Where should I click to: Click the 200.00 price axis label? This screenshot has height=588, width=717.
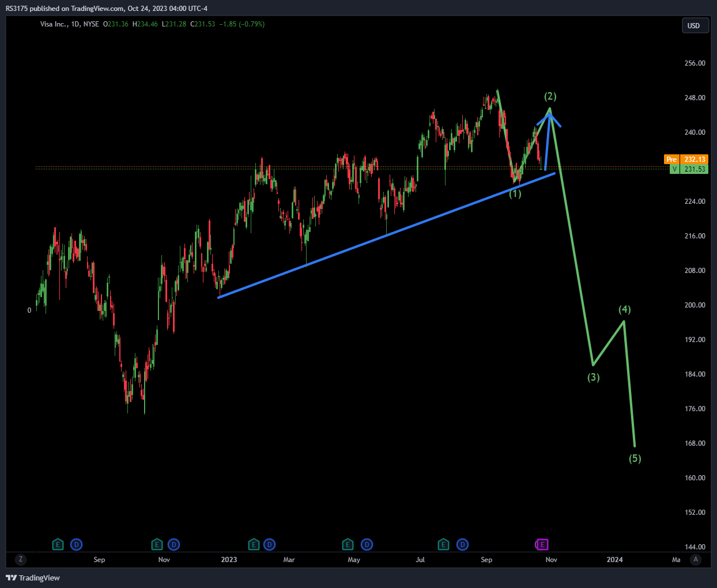point(695,305)
